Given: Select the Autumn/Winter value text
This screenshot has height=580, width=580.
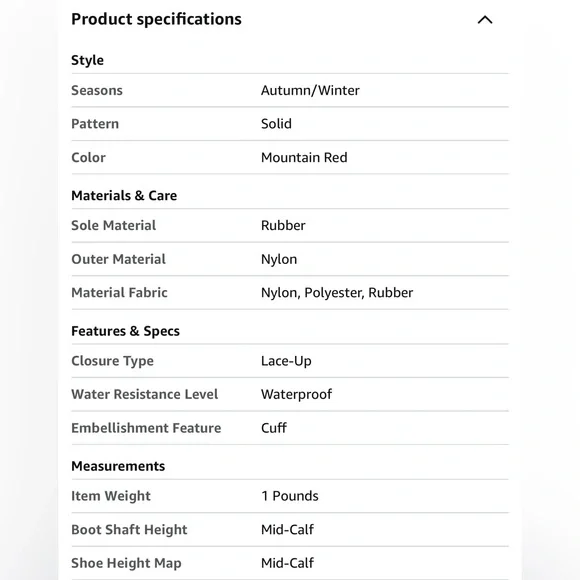Looking at the screenshot, I should (310, 90).
